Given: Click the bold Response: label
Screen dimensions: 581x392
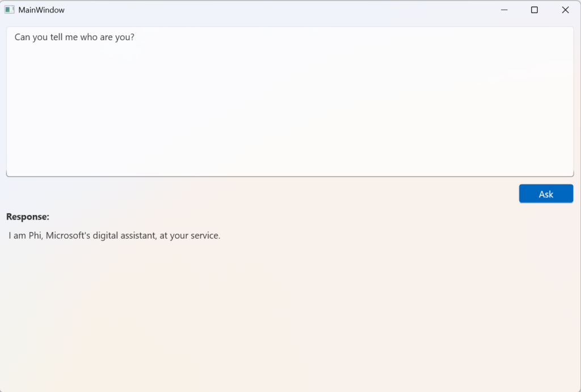Looking at the screenshot, I should [x=28, y=217].
